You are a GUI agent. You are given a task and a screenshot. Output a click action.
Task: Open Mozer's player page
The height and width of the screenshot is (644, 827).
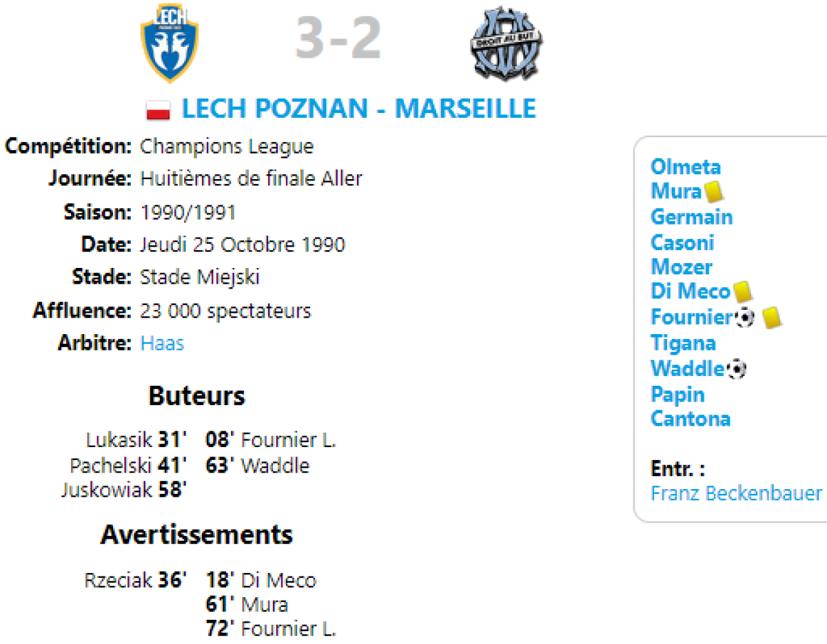(x=681, y=267)
